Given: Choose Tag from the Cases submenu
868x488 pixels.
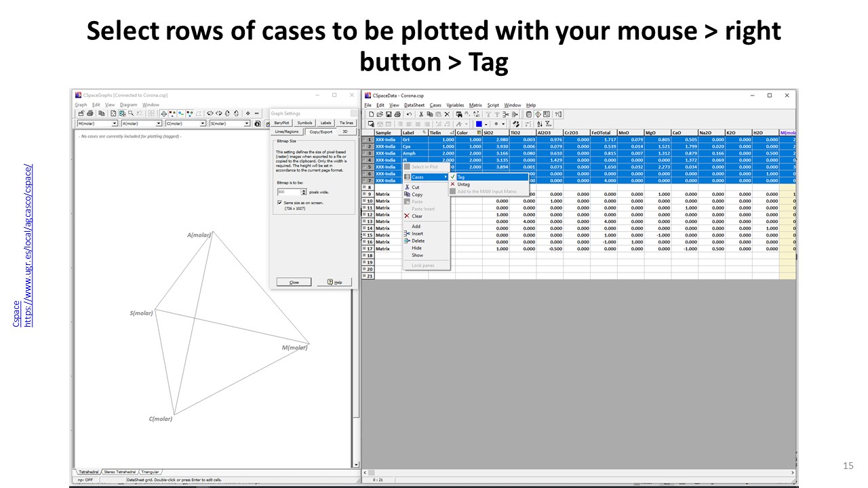Looking at the screenshot, I should pyautogui.click(x=461, y=177).
